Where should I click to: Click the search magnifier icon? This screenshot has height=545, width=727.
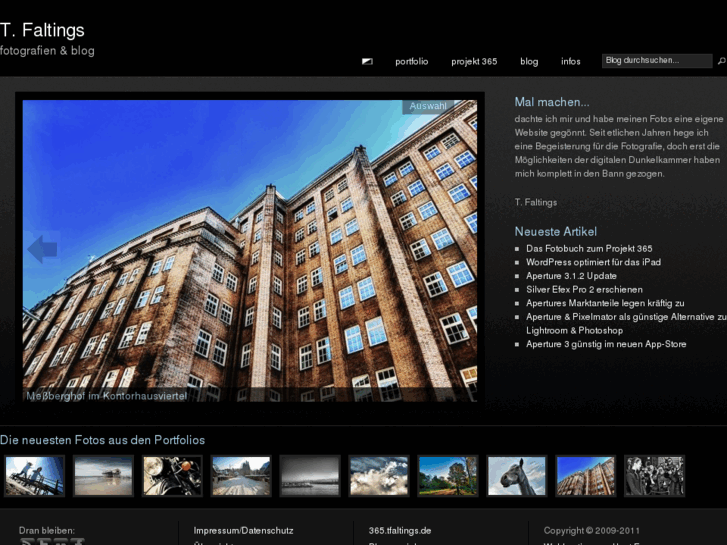[x=721, y=61]
